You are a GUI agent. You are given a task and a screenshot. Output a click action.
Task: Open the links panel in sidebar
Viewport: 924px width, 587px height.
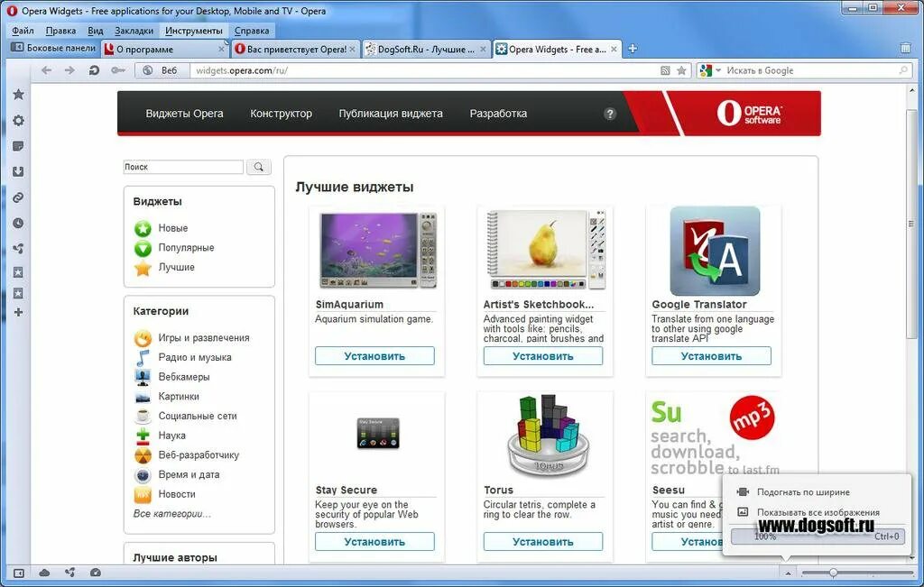pos(18,197)
